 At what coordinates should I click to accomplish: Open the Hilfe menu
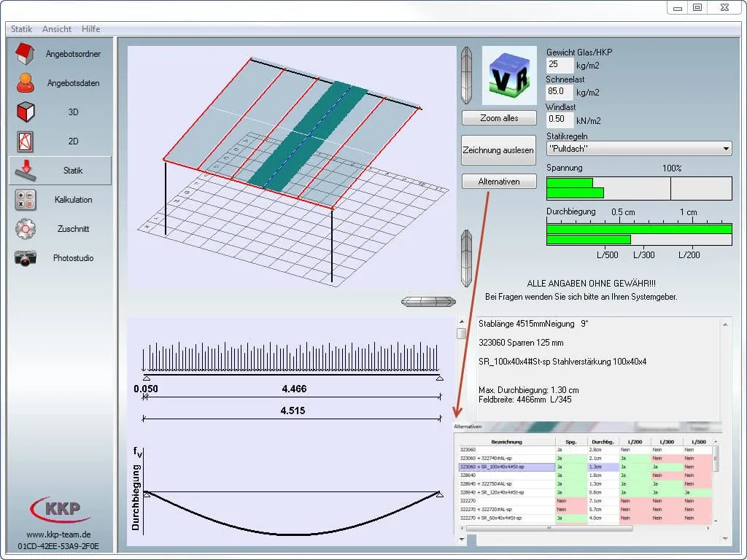[x=91, y=29]
